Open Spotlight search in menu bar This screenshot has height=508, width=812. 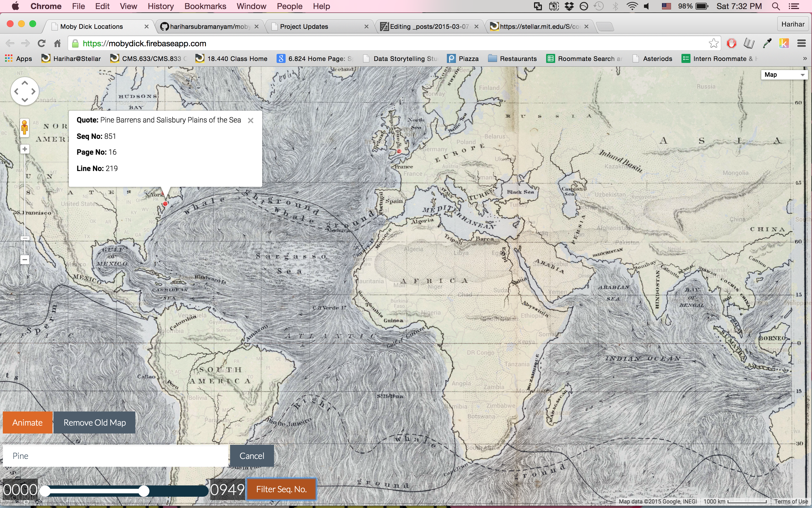[x=776, y=6]
